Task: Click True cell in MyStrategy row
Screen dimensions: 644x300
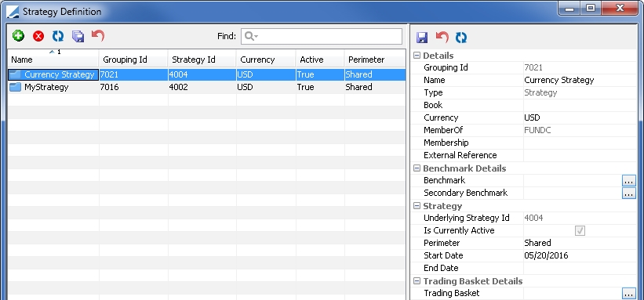Action: click(x=320, y=87)
